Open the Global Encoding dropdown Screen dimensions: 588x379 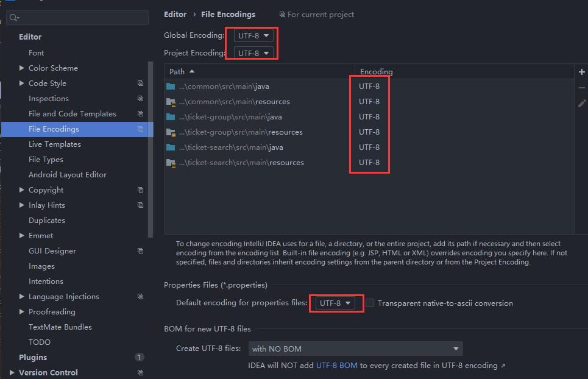coord(252,35)
